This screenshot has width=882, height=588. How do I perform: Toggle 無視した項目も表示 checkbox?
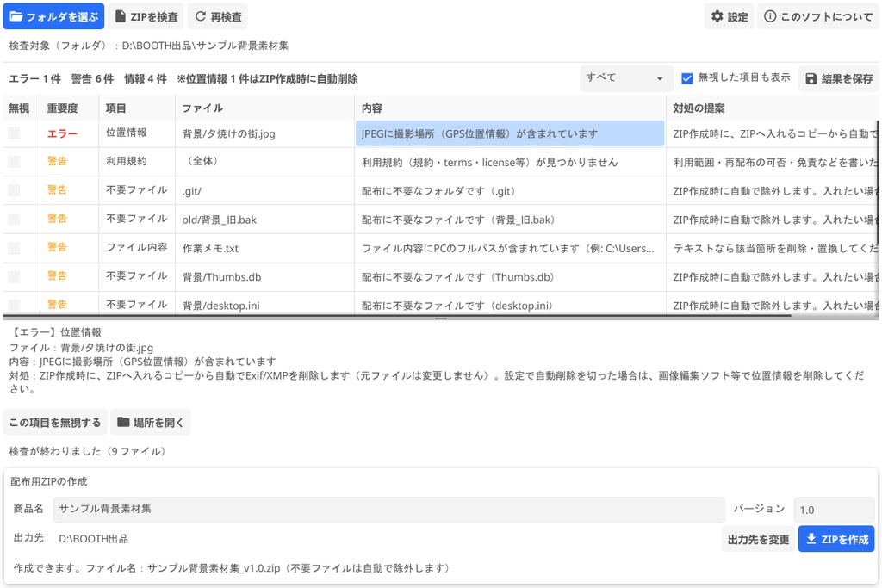coord(686,78)
